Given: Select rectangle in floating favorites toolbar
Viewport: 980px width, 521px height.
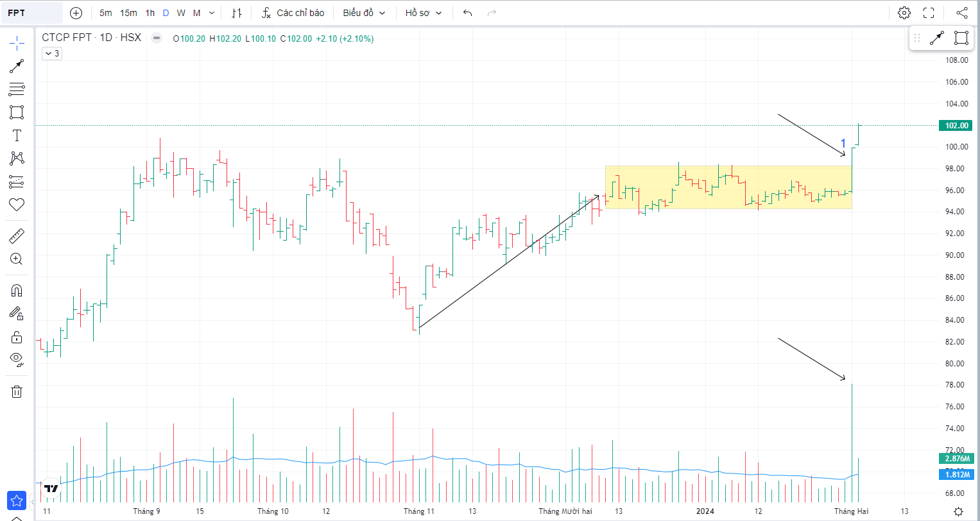Looking at the screenshot, I should [961, 38].
